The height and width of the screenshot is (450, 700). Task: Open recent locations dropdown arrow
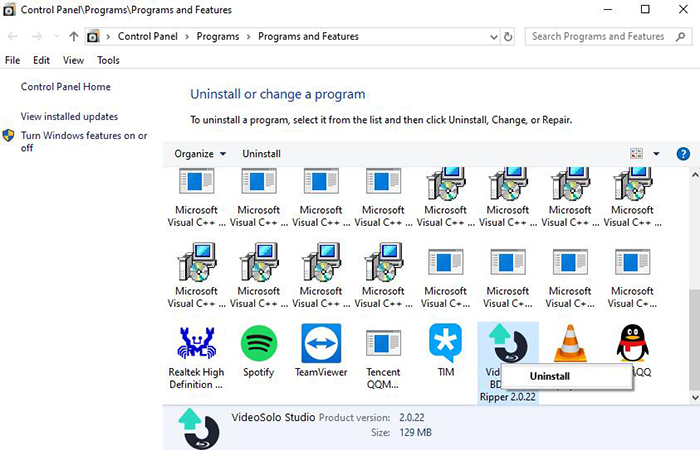(x=56, y=37)
